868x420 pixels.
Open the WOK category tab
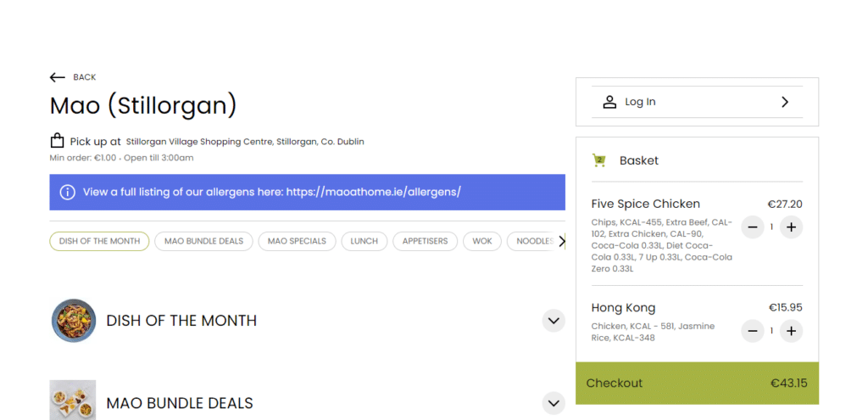point(482,242)
